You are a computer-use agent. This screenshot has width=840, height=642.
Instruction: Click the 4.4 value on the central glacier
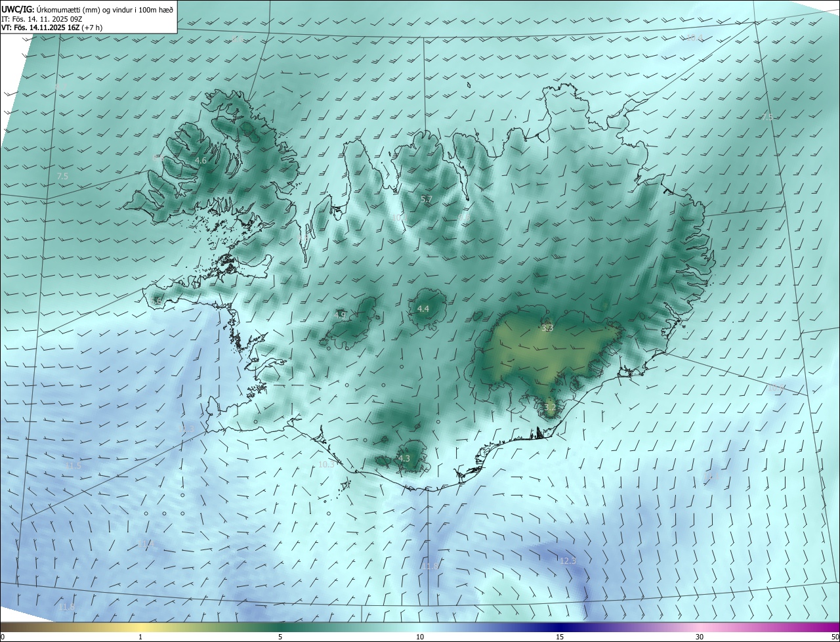[x=423, y=309]
